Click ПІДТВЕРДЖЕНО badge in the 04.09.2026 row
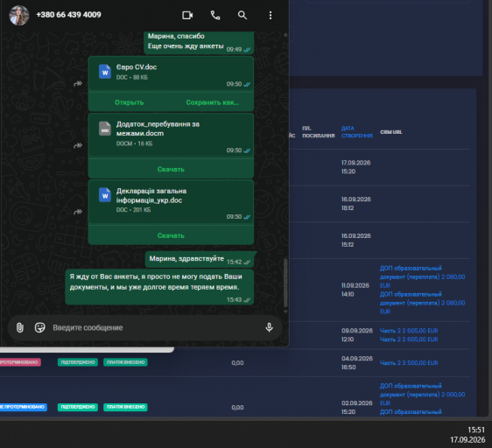Image resolution: width=492 pixels, height=448 pixels. pyautogui.click(x=78, y=362)
